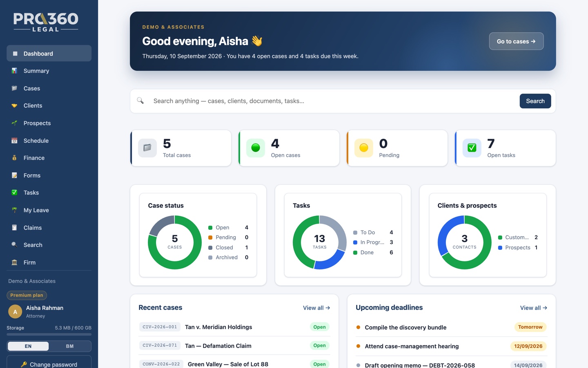The width and height of the screenshot is (588, 368).
Task: Click the Attend case-management hearing deadline
Action: point(452,346)
